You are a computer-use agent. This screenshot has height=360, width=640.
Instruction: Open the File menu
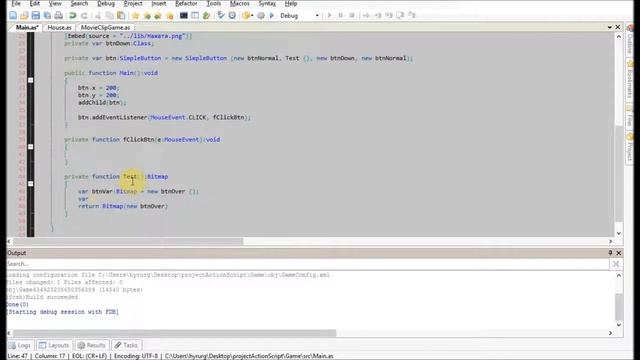(x=16, y=4)
